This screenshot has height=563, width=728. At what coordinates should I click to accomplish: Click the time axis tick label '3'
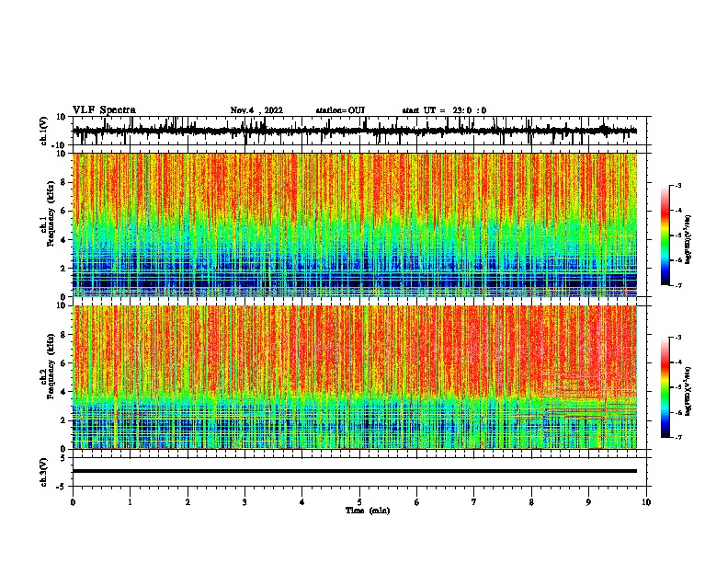pyautogui.click(x=245, y=502)
